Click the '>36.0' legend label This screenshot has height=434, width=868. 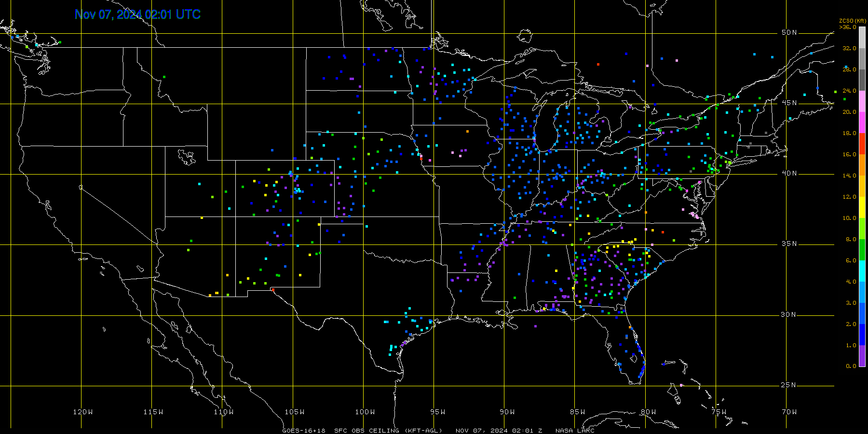tap(848, 27)
